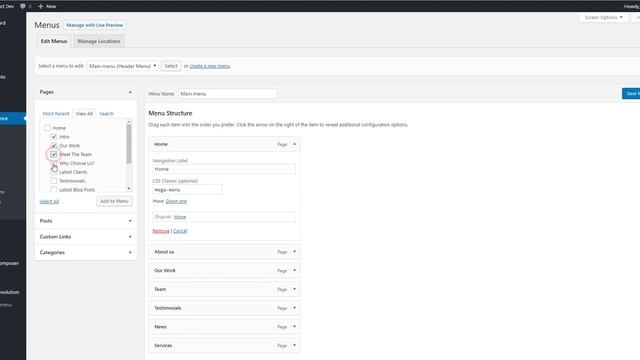
Task: Expand the Posts panel
Action: tap(86, 221)
